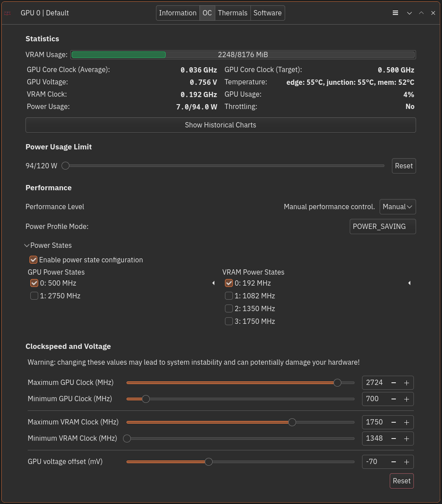Screen dimensions: 442x504
Task: Collapse the Power States section
Action: coord(27,246)
